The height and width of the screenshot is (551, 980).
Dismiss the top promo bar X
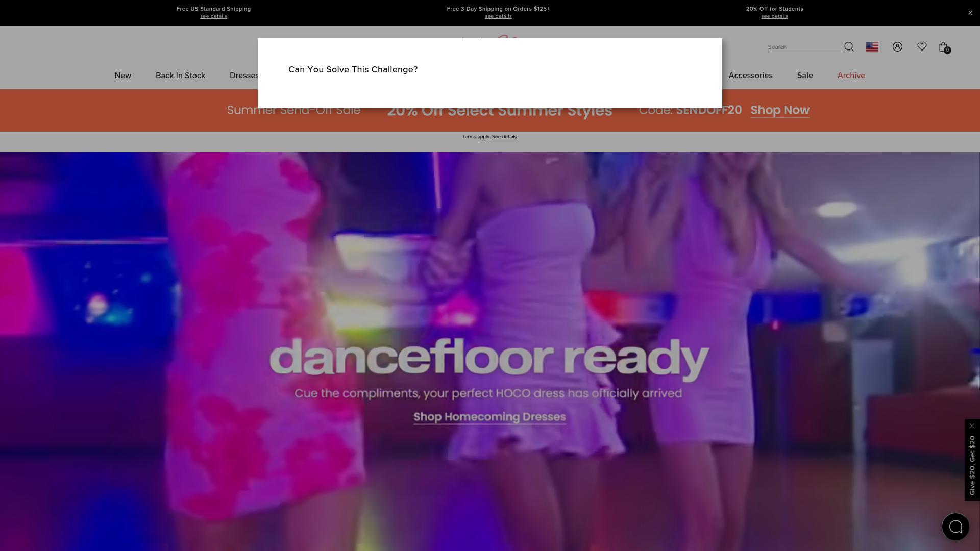(970, 13)
